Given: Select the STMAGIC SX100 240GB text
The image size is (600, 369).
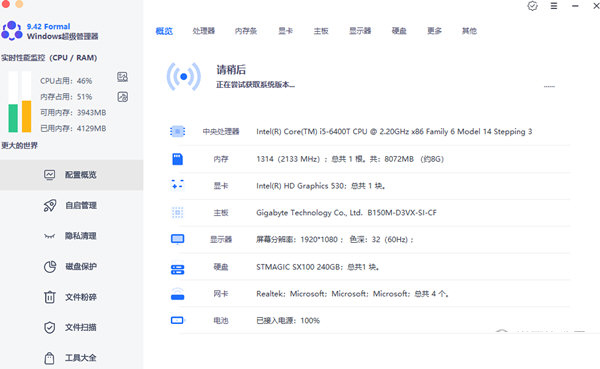Looking at the screenshot, I should 318,267.
